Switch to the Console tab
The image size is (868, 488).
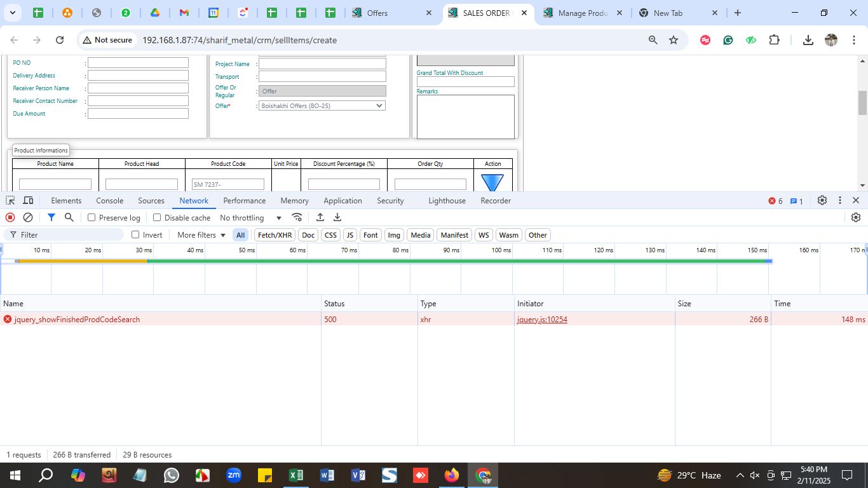pyautogui.click(x=109, y=201)
